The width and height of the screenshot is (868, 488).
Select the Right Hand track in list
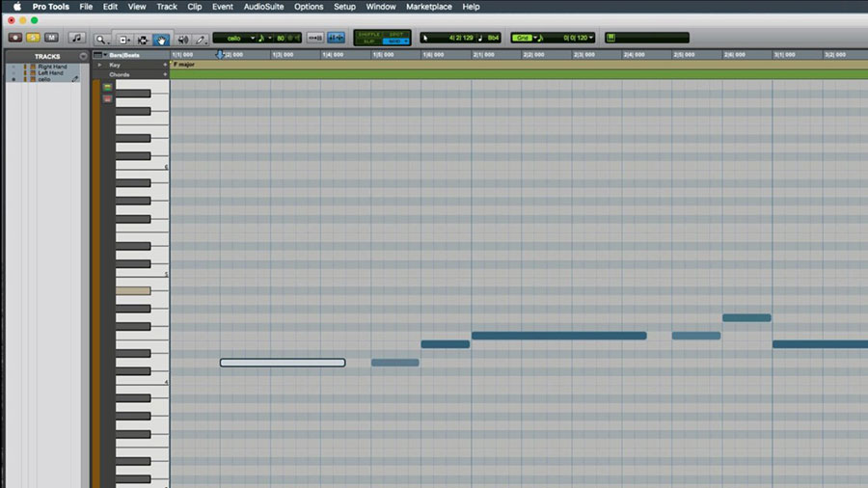click(52, 67)
